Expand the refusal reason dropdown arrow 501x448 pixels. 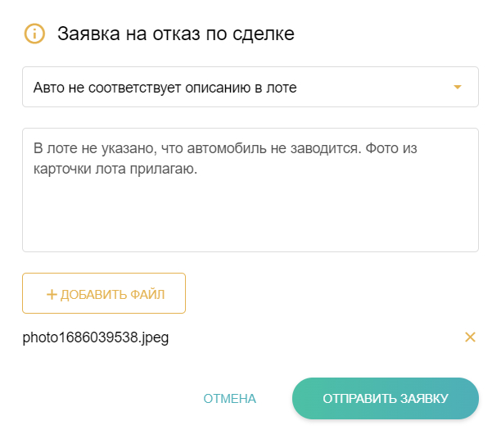click(x=458, y=88)
